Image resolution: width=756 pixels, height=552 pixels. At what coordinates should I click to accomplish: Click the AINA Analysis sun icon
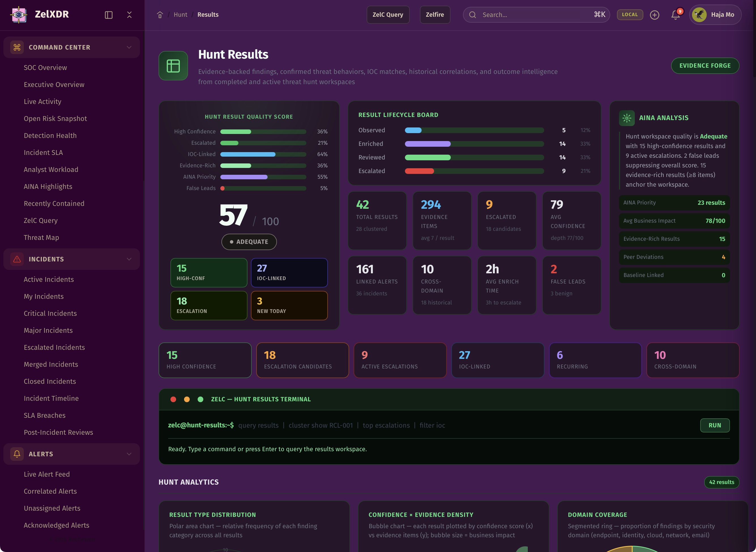coord(627,118)
